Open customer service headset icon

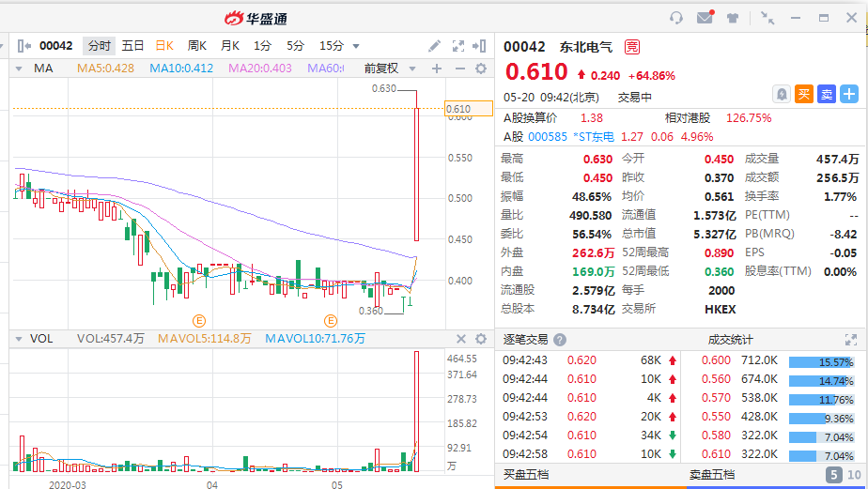pos(676,18)
